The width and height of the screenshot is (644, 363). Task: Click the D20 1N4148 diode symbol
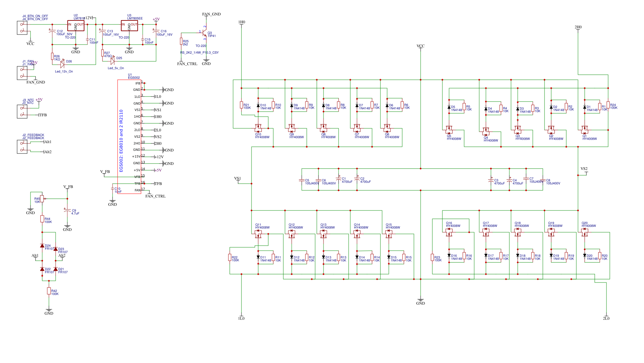coord(585,255)
